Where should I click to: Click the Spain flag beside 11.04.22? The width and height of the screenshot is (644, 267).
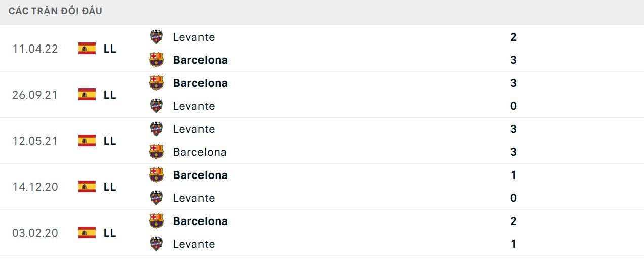pos(87,49)
